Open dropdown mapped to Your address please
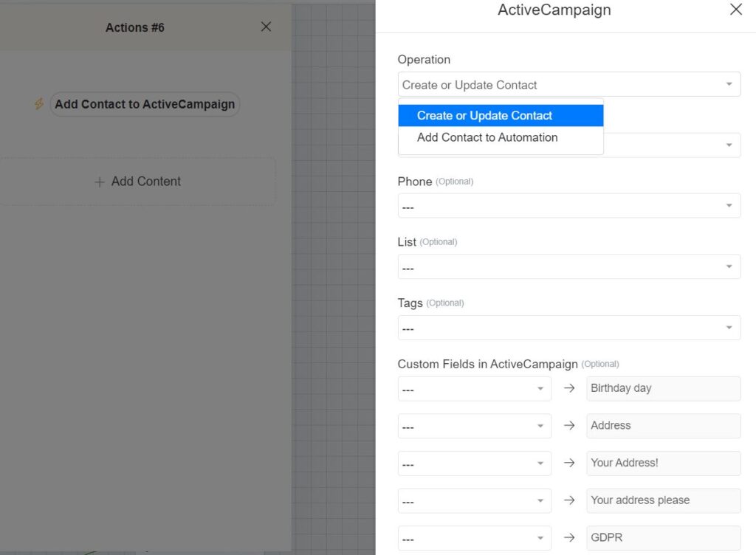The image size is (756, 555). tap(475, 500)
